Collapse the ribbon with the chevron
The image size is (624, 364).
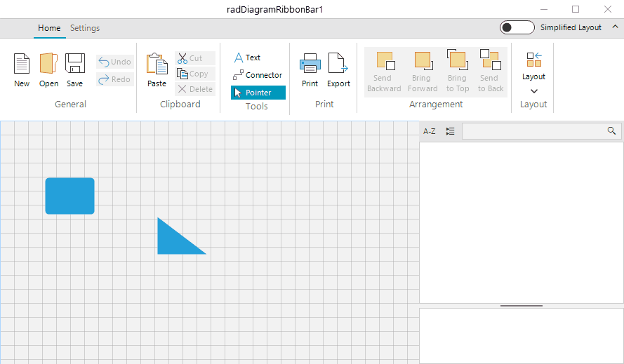click(615, 27)
